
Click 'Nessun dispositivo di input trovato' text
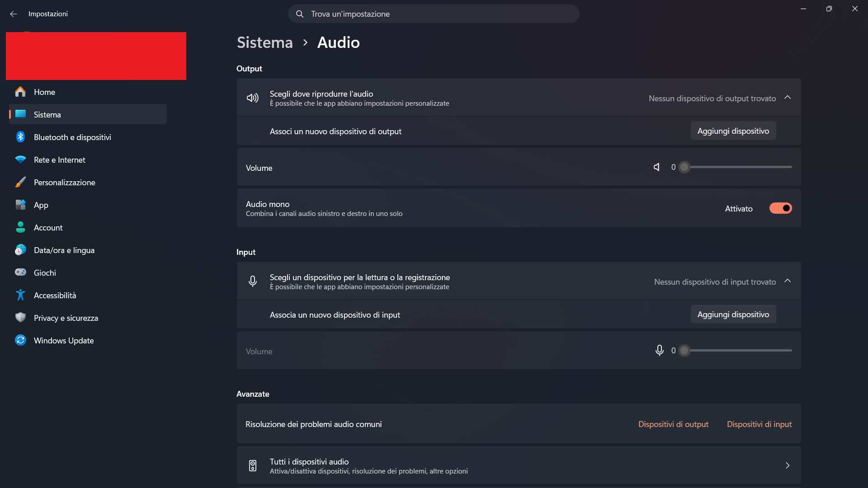click(715, 282)
